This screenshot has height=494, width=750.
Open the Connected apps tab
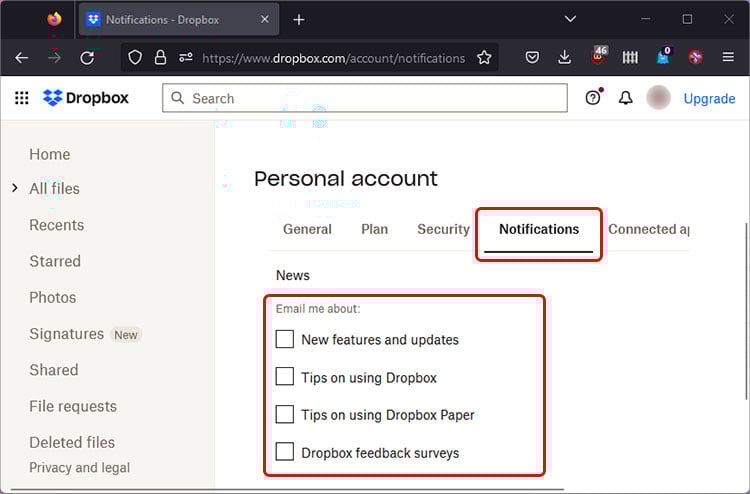[x=649, y=230]
